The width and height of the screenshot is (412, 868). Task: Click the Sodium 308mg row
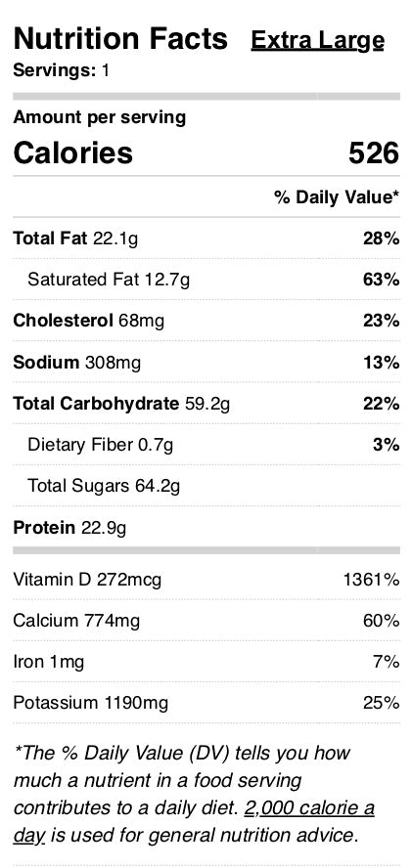coord(206,363)
